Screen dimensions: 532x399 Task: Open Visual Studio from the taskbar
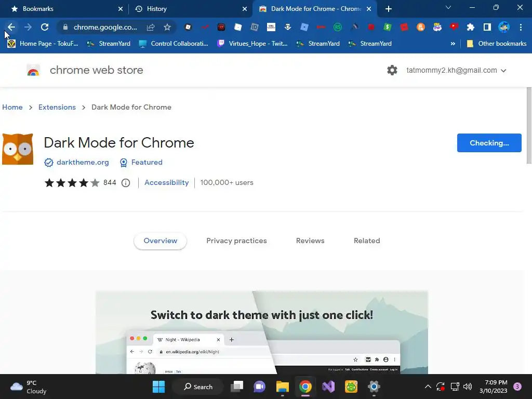pyautogui.click(x=328, y=387)
